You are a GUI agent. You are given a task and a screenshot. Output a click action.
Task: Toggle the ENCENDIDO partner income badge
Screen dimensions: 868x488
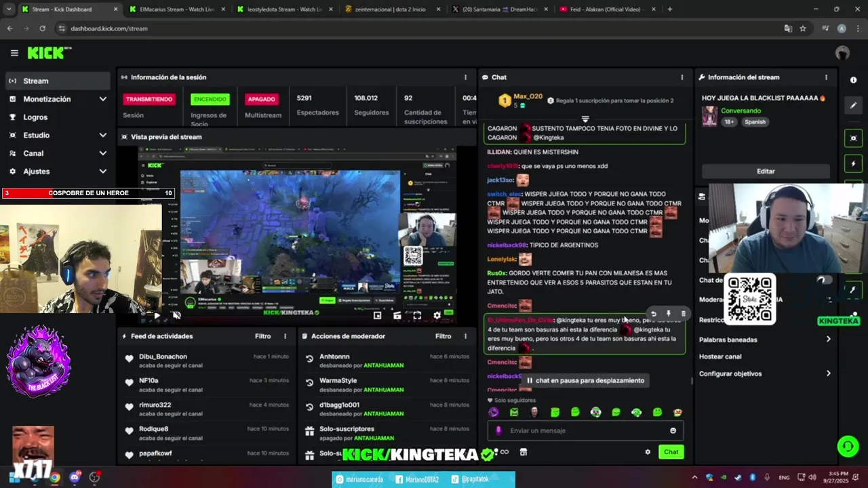(210, 99)
